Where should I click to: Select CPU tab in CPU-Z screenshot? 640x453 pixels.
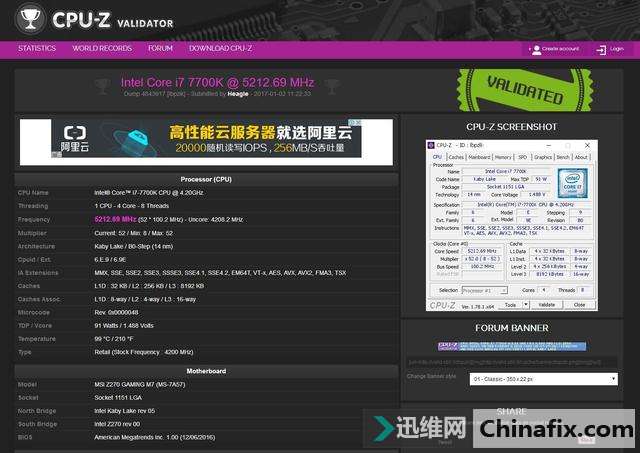pyautogui.click(x=437, y=157)
